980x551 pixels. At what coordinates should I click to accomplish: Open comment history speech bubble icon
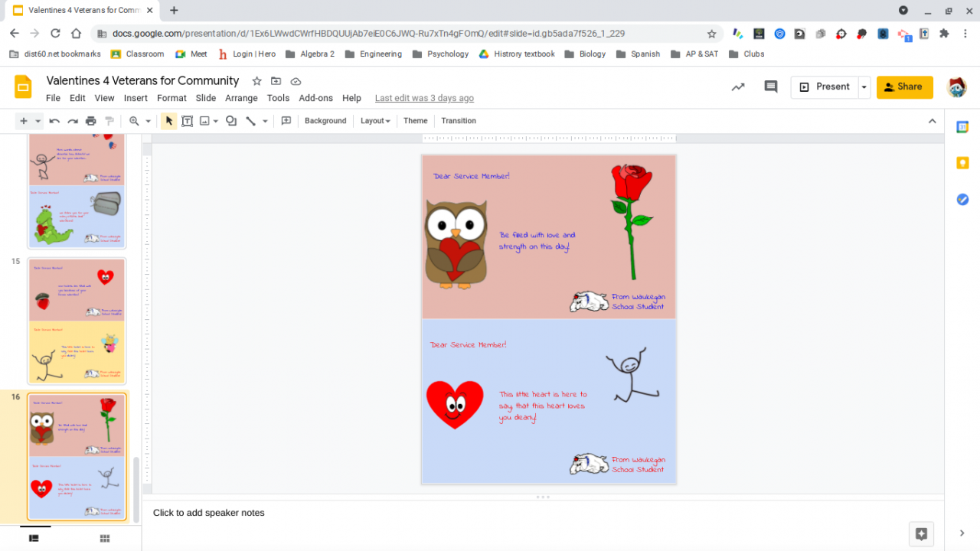(x=771, y=87)
